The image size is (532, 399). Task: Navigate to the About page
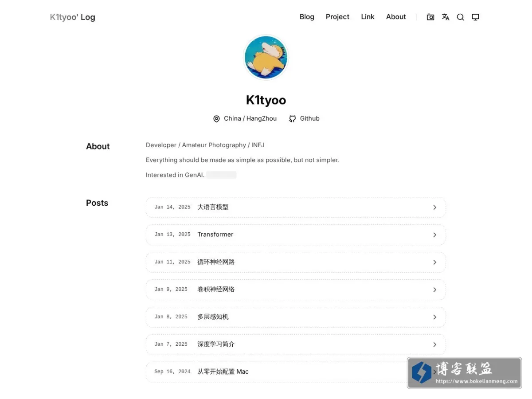coord(396,17)
